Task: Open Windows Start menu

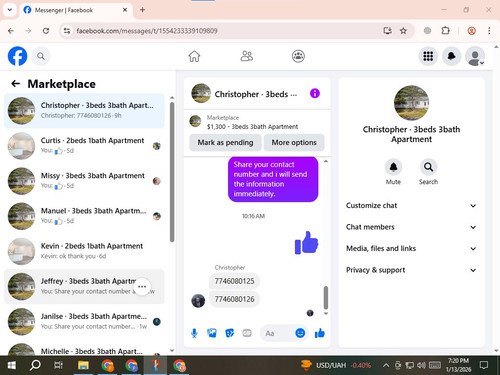Action: click(11, 365)
